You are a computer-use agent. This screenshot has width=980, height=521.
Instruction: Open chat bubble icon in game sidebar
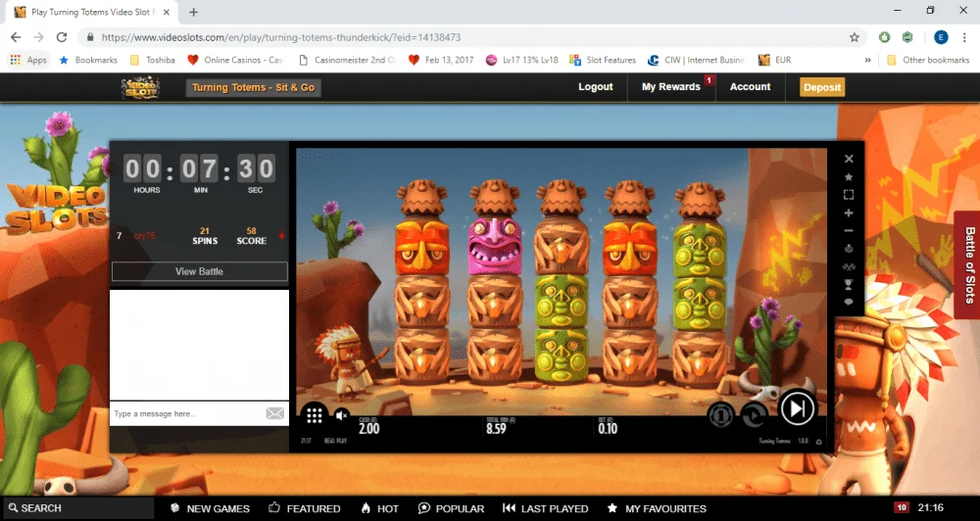click(x=849, y=302)
